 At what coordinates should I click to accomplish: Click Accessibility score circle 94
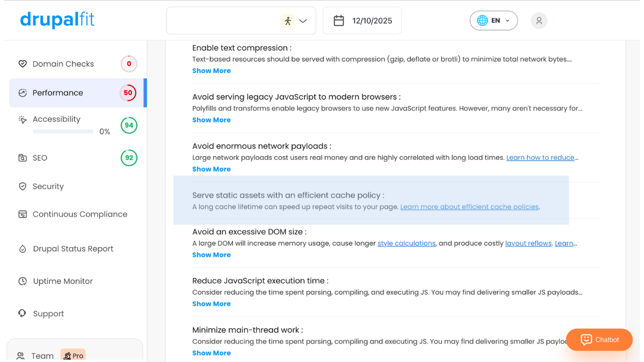pos(129,125)
